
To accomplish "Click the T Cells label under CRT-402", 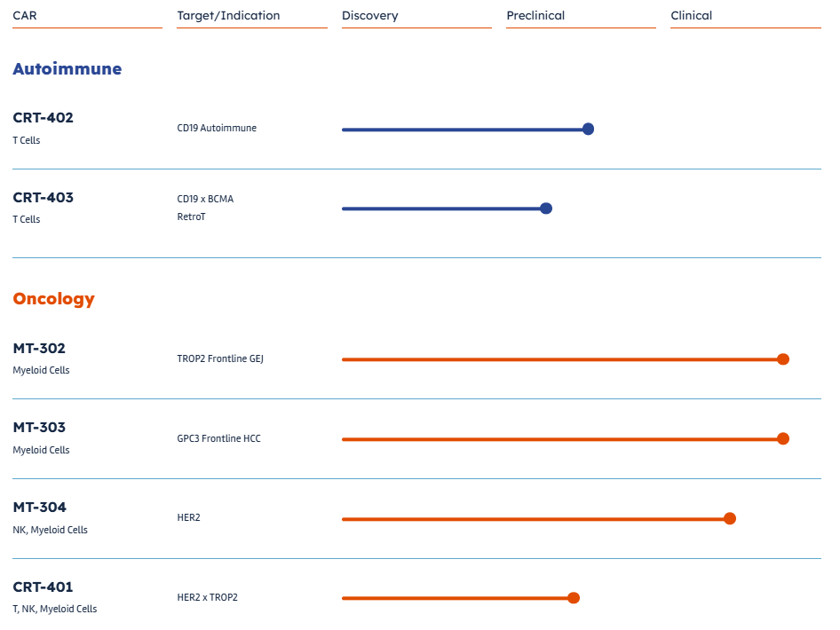I will 27,140.
